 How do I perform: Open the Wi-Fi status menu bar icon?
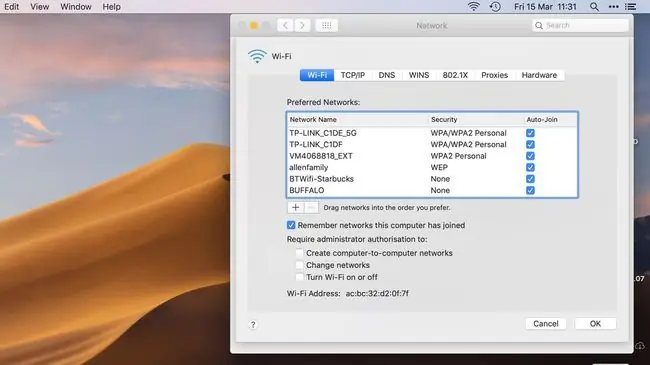[473, 7]
